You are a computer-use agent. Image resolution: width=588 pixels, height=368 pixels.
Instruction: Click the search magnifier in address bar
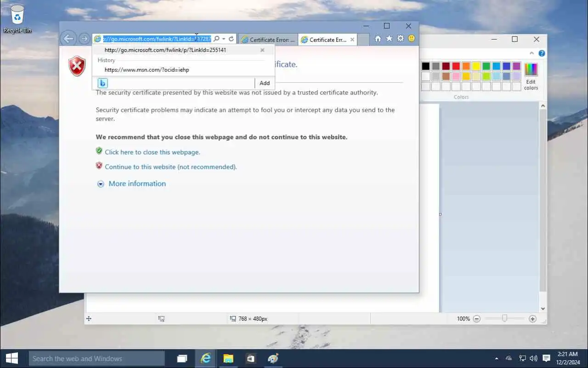[x=216, y=39]
